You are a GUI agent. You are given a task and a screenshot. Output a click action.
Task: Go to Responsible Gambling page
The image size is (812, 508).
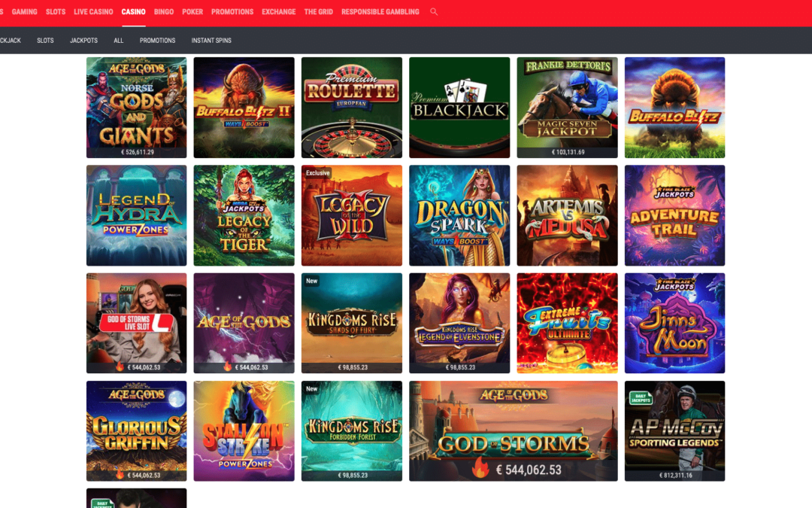coord(380,11)
